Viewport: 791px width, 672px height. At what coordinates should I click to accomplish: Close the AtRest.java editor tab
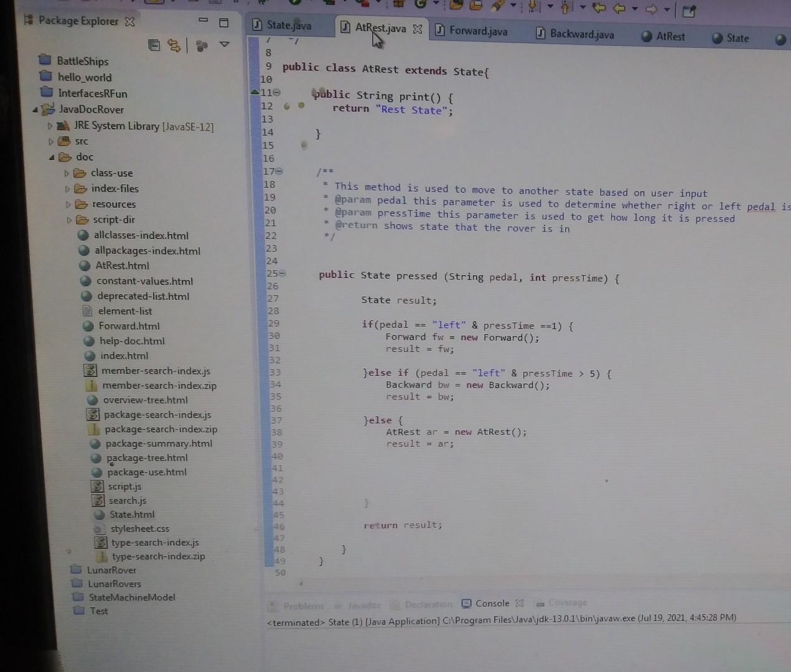[417, 29]
